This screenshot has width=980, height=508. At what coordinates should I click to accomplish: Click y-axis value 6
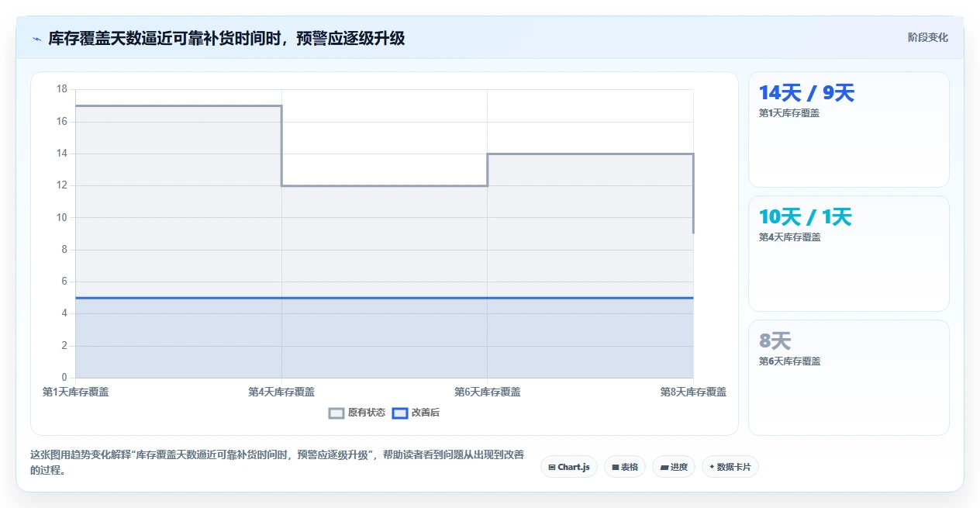[64, 282]
